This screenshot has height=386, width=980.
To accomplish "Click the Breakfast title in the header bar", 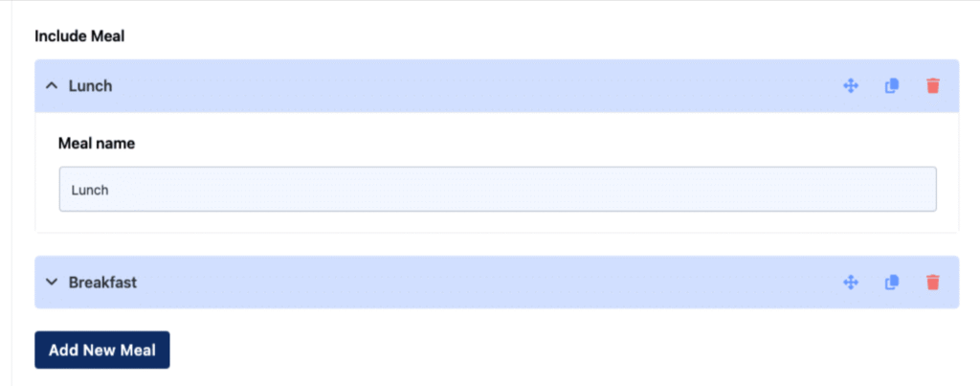I will point(102,283).
